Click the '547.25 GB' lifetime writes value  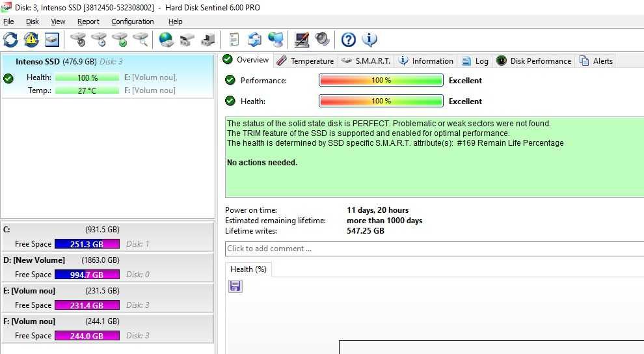click(365, 231)
